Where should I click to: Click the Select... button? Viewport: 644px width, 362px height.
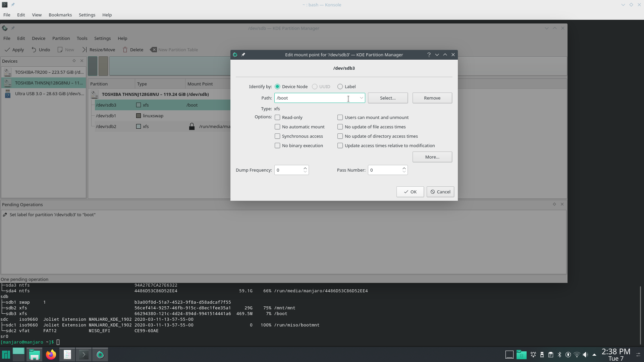pos(388,98)
